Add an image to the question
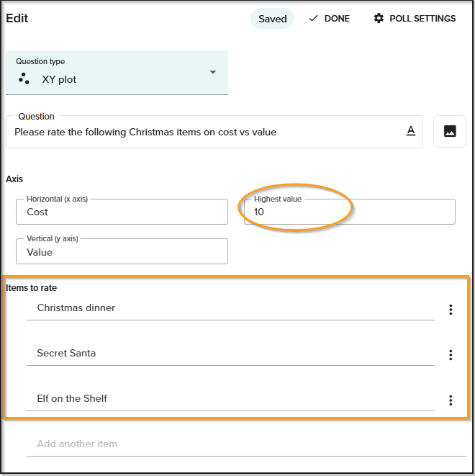 coord(450,132)
